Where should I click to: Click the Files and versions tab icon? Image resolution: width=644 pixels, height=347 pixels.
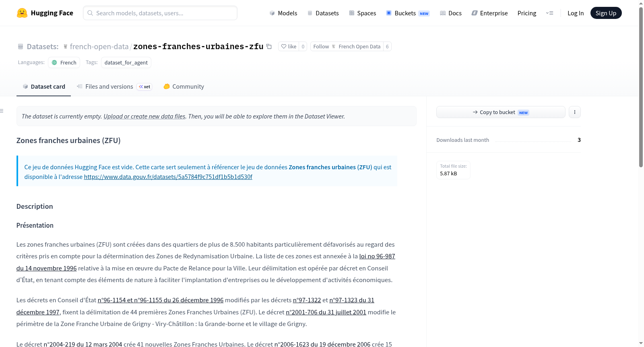(x=80, y=86)
